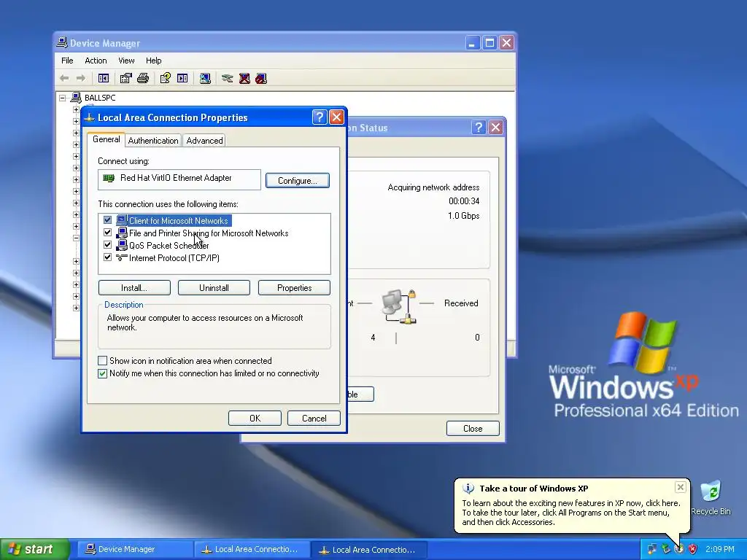Image resolution: width=747 pixels, height=560 pixels.
Task: Click the Windows XP tour tray icon
Action: 679,549
